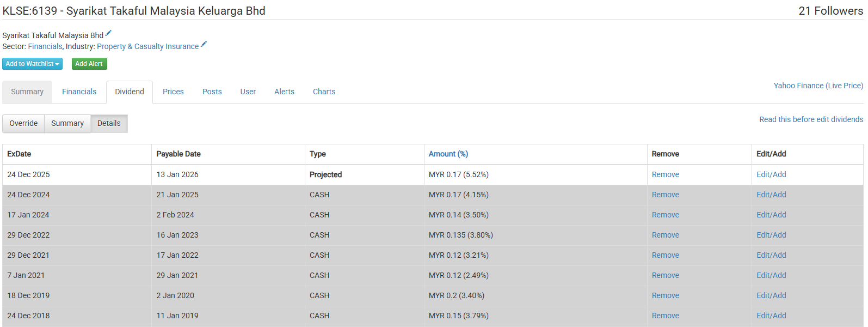The height and width of the screenshot is (327, 868).
Task: Open Read this before edit dividends link
Action: [x=811, y=119]
